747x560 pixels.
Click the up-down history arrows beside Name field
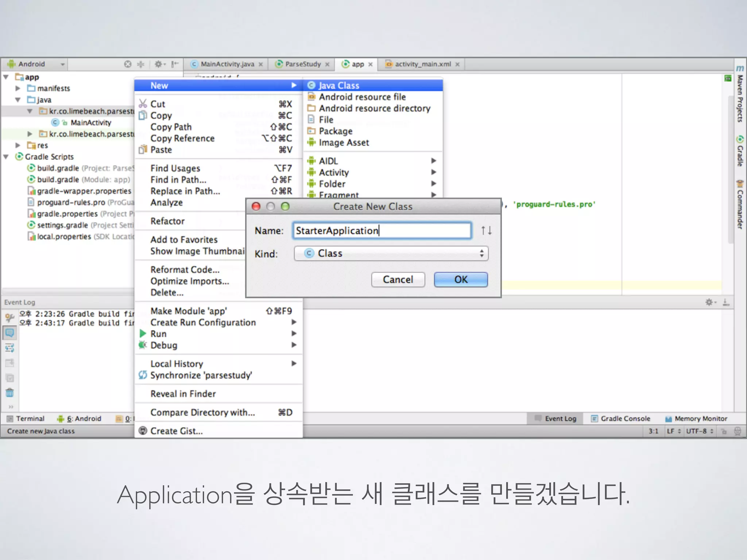click(486, 230)
